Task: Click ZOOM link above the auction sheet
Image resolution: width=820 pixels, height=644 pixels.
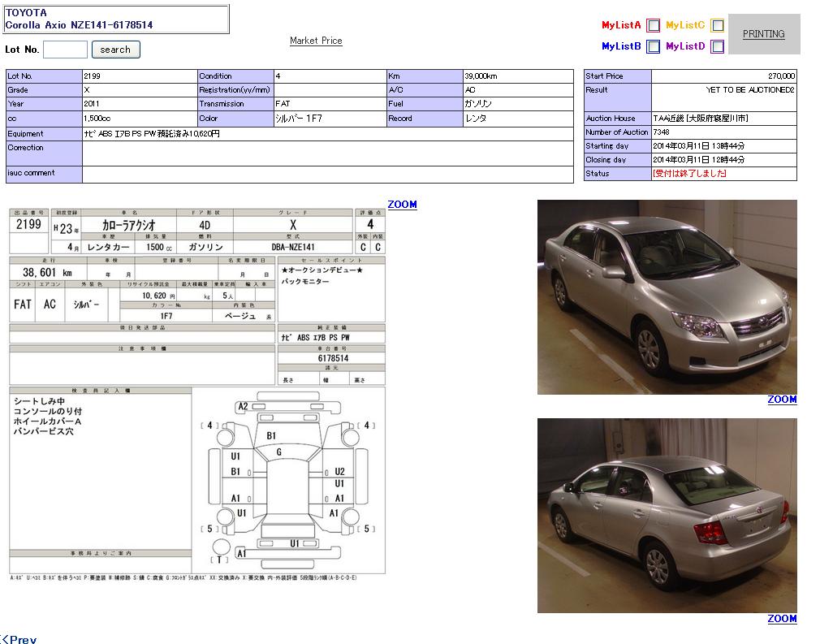Action: point(402,205)
